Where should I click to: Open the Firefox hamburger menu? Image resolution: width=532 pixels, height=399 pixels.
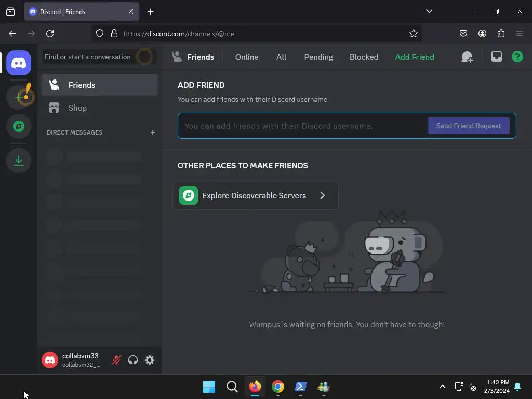tap(520, 34)
